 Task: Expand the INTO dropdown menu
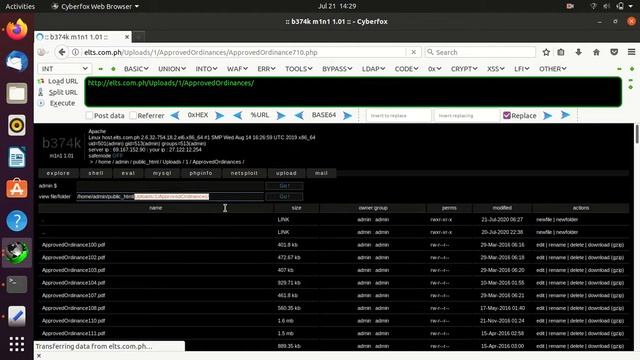point(206,69)
